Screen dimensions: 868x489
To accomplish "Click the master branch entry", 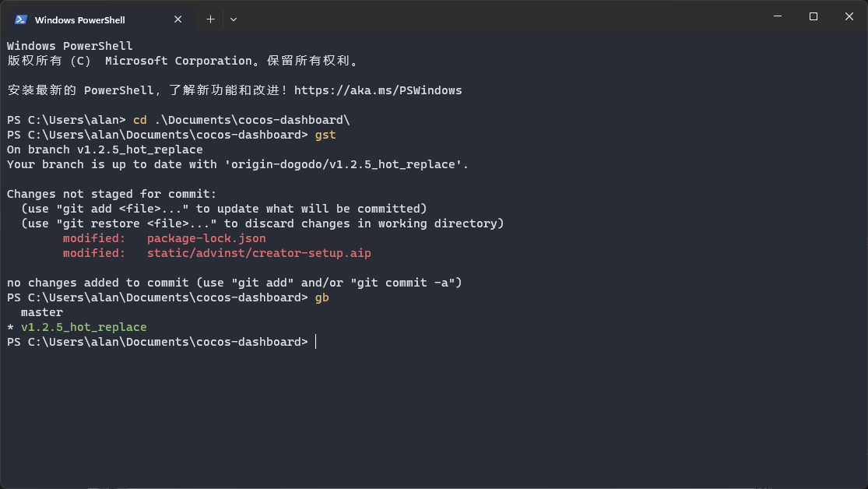I will (x=41, y=312).
